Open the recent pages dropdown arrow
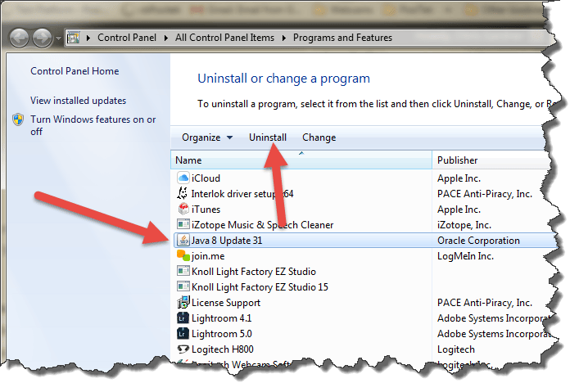 58,38
